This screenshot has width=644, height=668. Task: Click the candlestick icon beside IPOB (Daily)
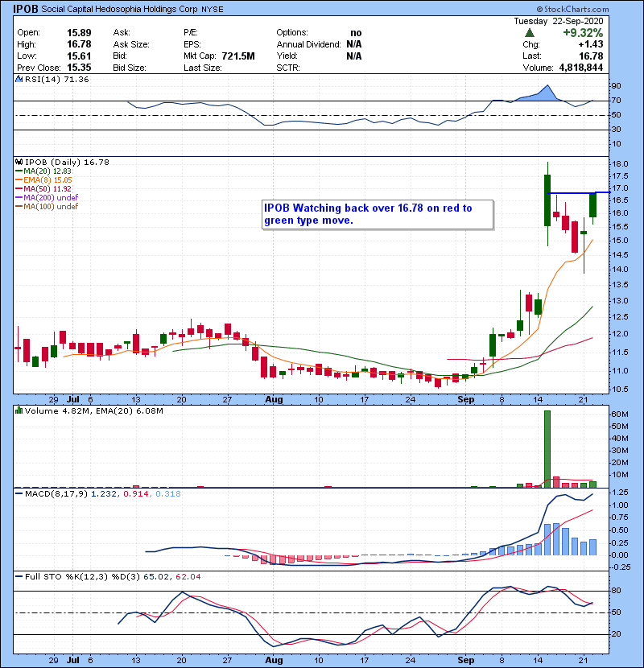point(19,162)
